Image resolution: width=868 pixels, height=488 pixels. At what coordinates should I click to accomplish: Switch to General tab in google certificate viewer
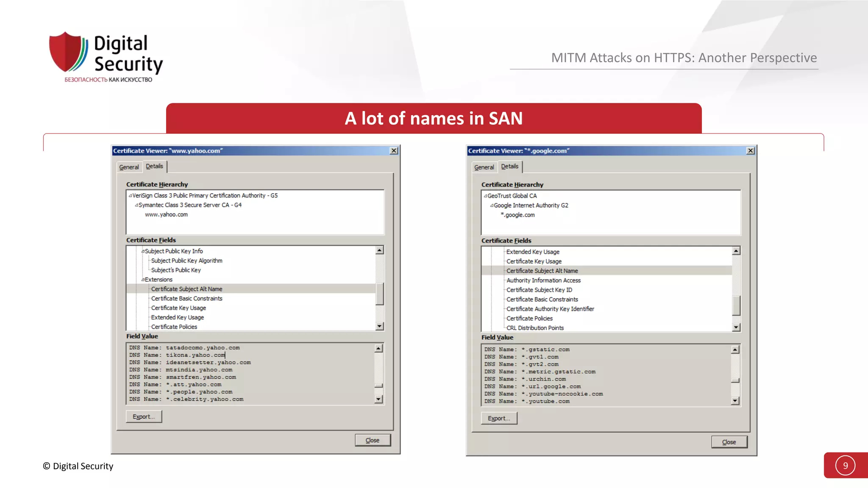point(484,167)
